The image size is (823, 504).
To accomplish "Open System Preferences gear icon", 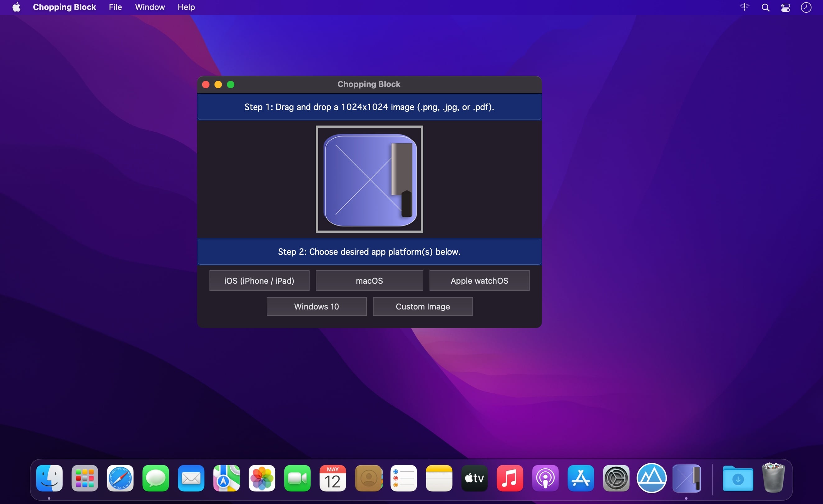I will (616, 478).
